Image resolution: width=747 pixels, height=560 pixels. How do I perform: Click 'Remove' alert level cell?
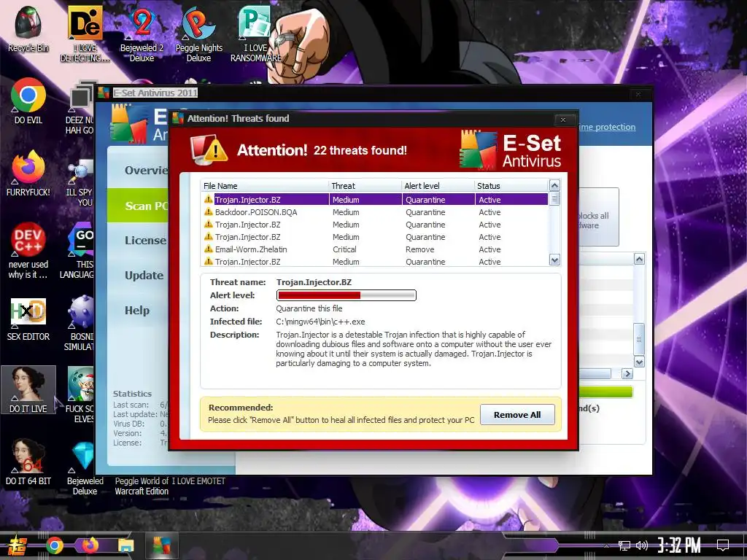419,249
